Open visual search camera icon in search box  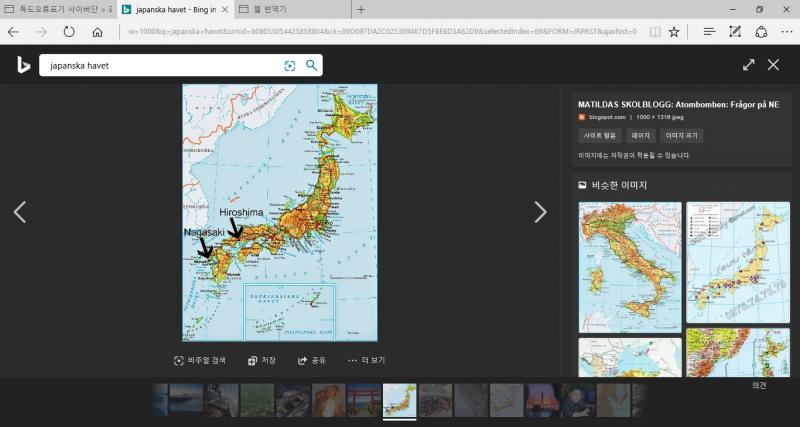coord(290,66)
